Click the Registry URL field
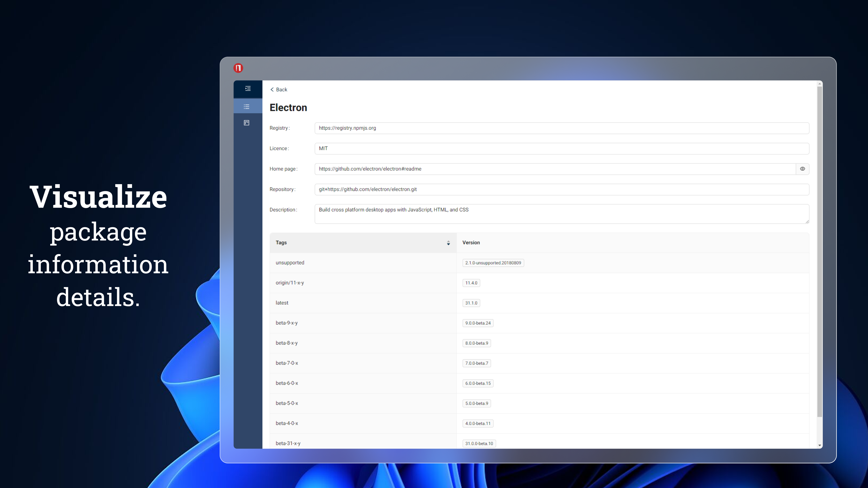868x488 pixels. (562, 128)
